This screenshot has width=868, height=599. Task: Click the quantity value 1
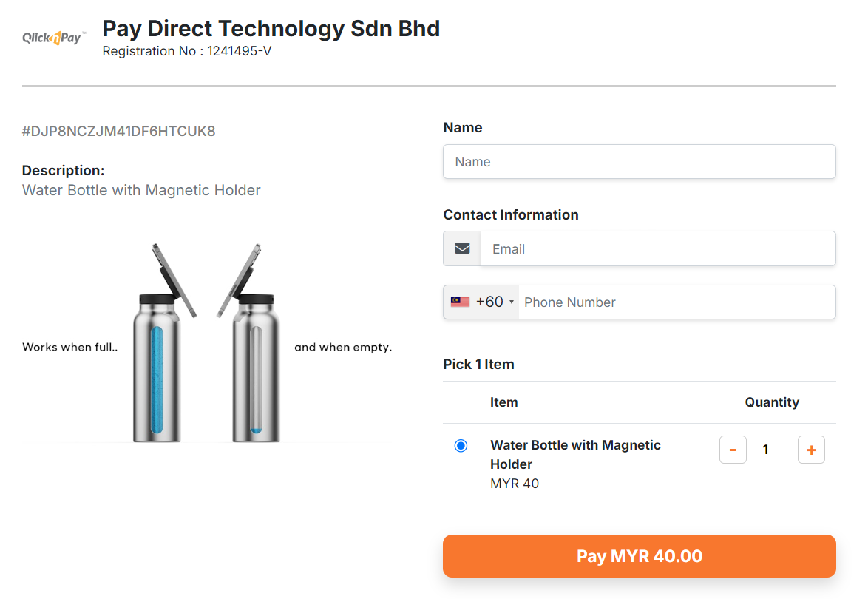point(765,450)
